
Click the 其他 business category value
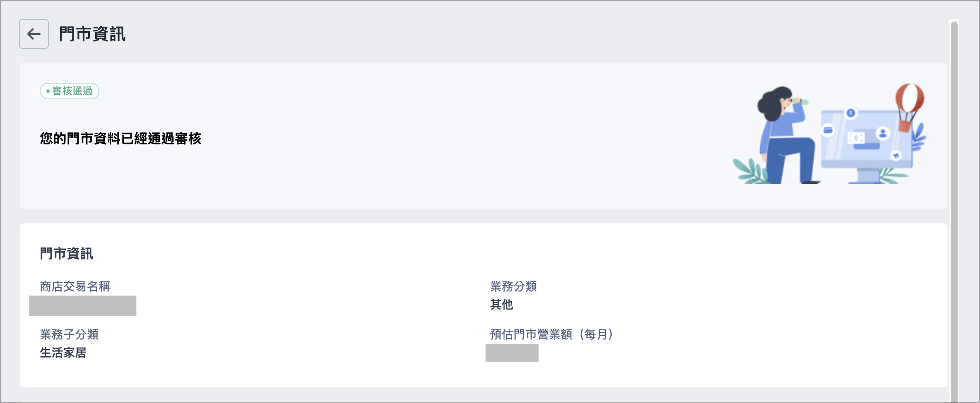coord(502,305)
